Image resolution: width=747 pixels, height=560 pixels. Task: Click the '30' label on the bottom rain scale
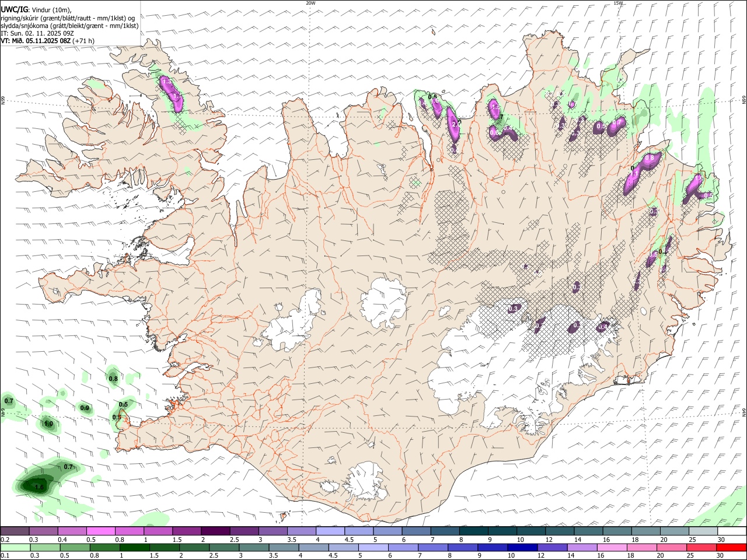[720, 556]
